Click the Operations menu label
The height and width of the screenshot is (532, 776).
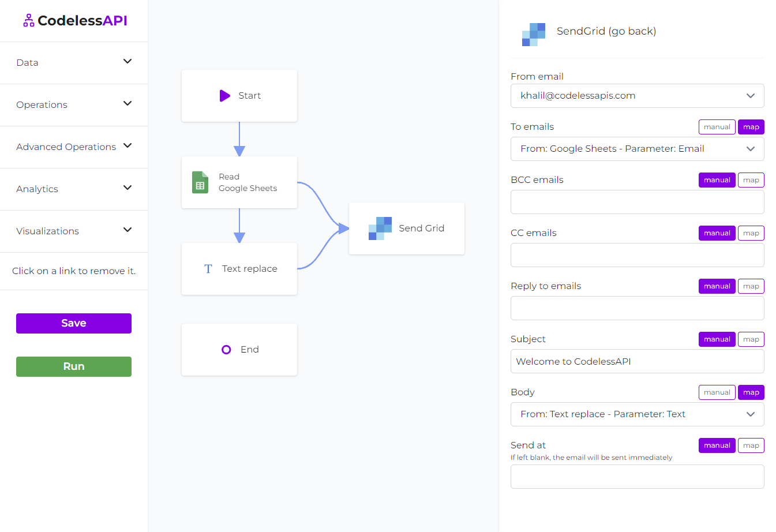pos(42,105)
